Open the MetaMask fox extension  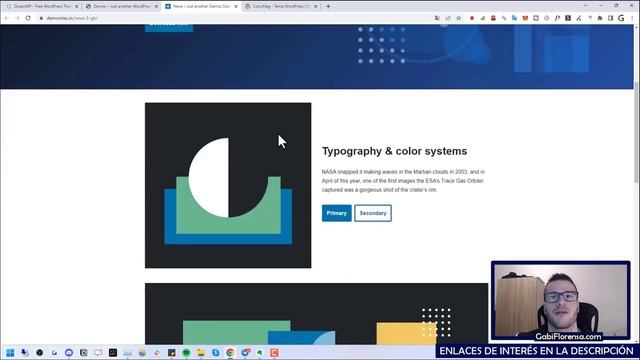click(525, 18)
